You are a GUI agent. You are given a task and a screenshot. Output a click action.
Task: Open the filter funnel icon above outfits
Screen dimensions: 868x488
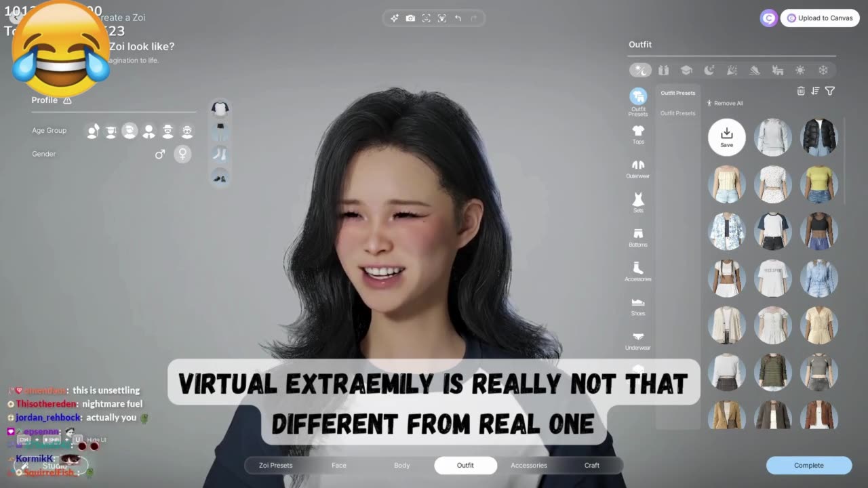pos(830,91)
